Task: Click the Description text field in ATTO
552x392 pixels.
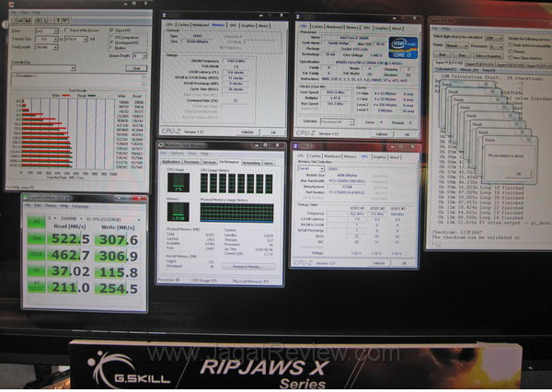Action: 76,80
